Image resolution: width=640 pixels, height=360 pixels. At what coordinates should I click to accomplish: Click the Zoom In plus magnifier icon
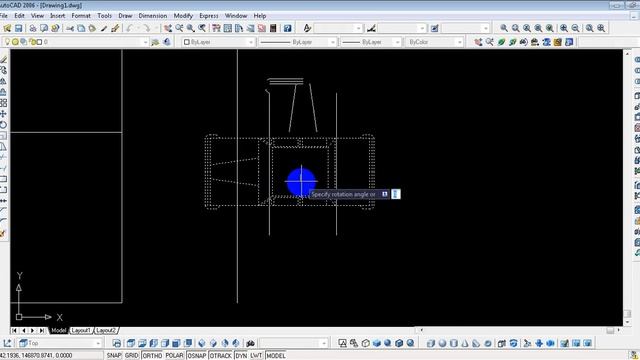tap(564, 28)
